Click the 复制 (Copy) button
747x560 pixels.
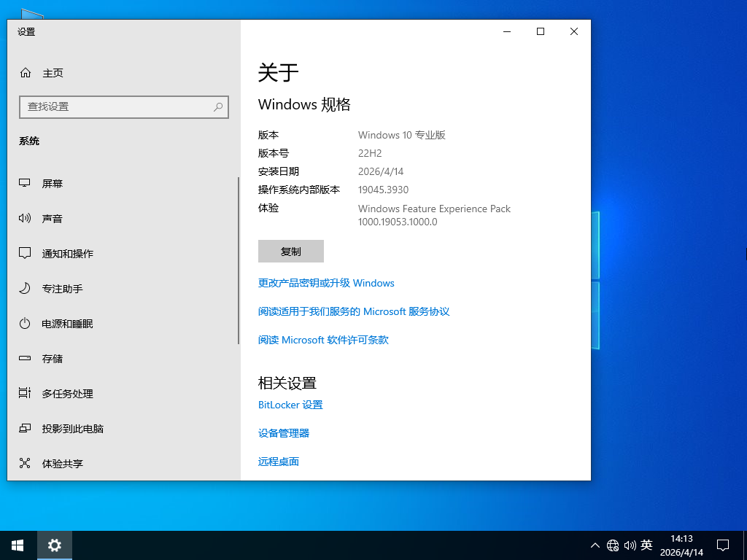(290, 251)
